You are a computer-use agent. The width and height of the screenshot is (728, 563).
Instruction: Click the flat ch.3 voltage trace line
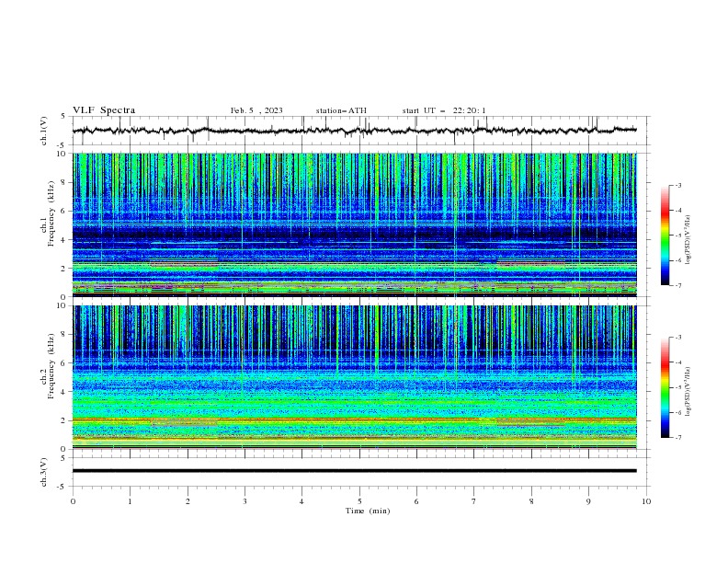click(x=355, y=471)
